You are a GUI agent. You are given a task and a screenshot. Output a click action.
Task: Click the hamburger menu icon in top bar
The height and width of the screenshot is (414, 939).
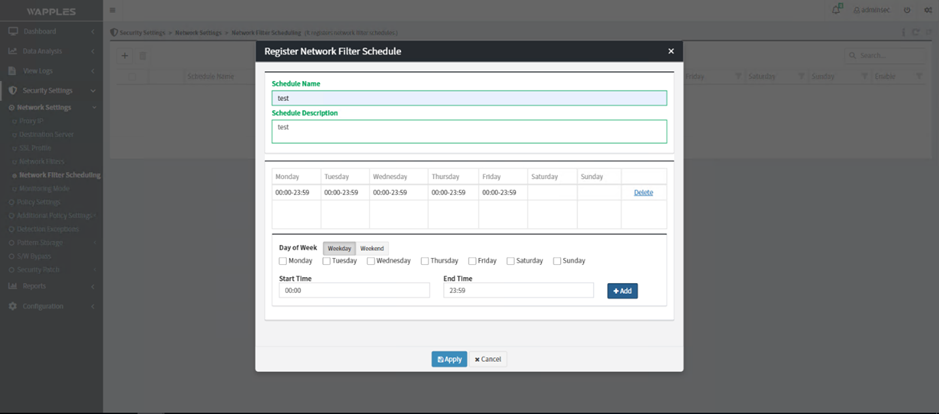(112, 10)
